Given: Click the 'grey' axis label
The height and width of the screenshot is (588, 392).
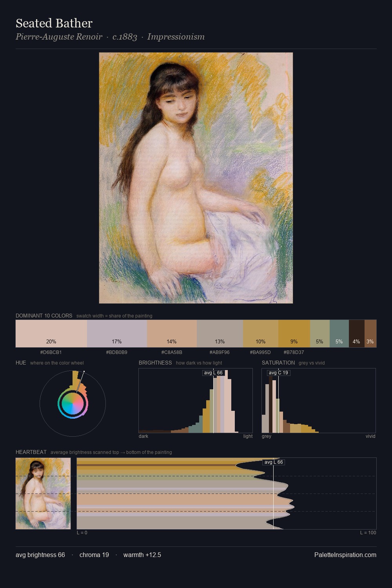Looking at the screenshot, I should point(267,436).
